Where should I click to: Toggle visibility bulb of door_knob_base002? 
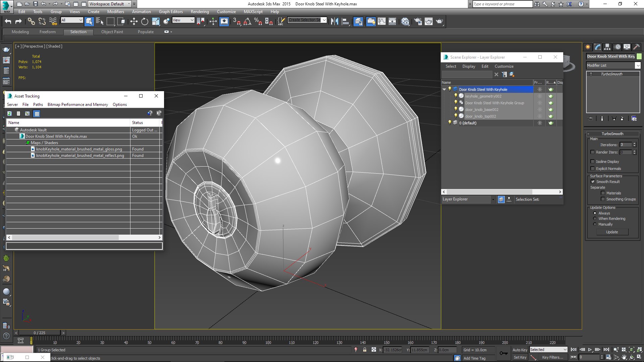click(x=455, y=109)
